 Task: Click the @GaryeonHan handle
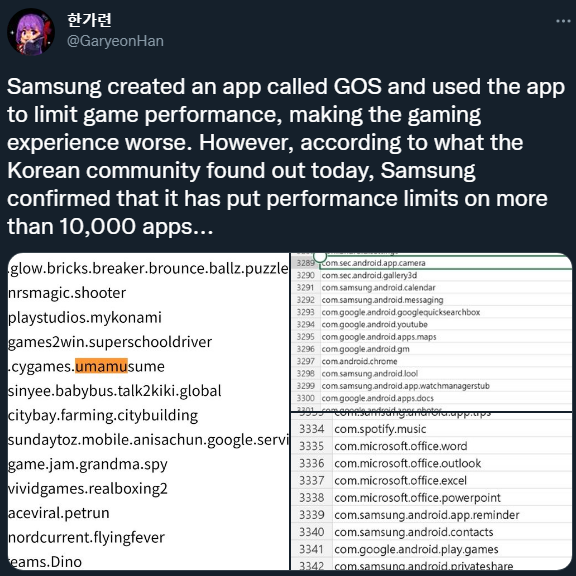pyautogui.click(x=115, y=41)
